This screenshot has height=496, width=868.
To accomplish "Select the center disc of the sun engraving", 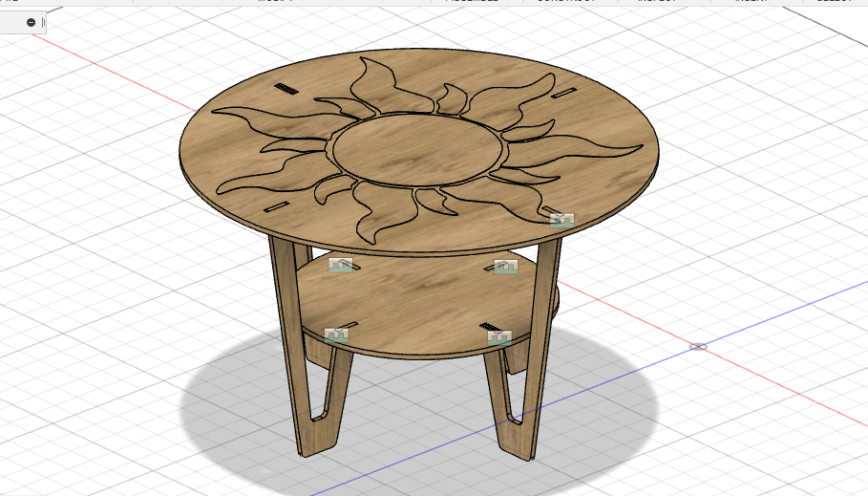I will (418, 150).
